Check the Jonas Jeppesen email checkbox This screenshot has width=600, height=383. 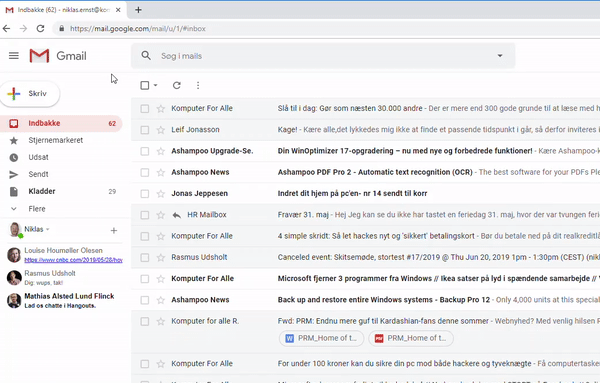[x=145, y=194]
